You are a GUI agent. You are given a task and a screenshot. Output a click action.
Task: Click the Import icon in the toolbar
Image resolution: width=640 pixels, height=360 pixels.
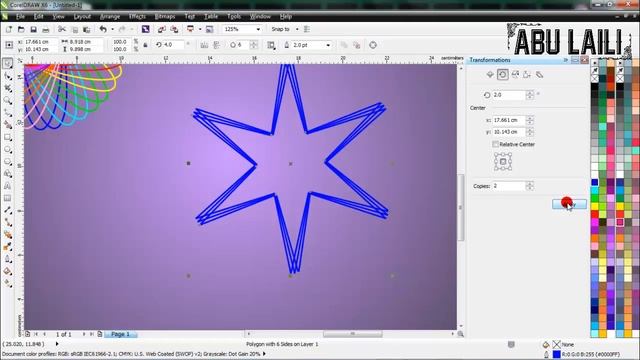pos(162,29)
